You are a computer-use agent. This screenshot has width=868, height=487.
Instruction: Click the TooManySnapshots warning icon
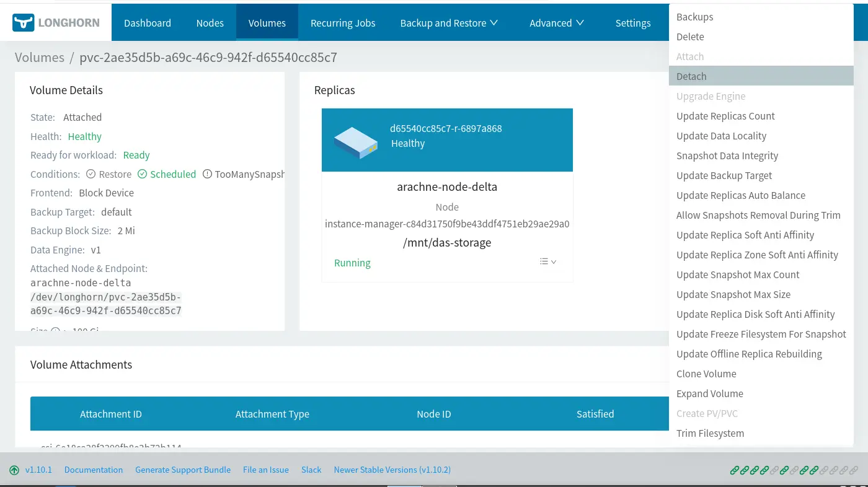[207, 174]
